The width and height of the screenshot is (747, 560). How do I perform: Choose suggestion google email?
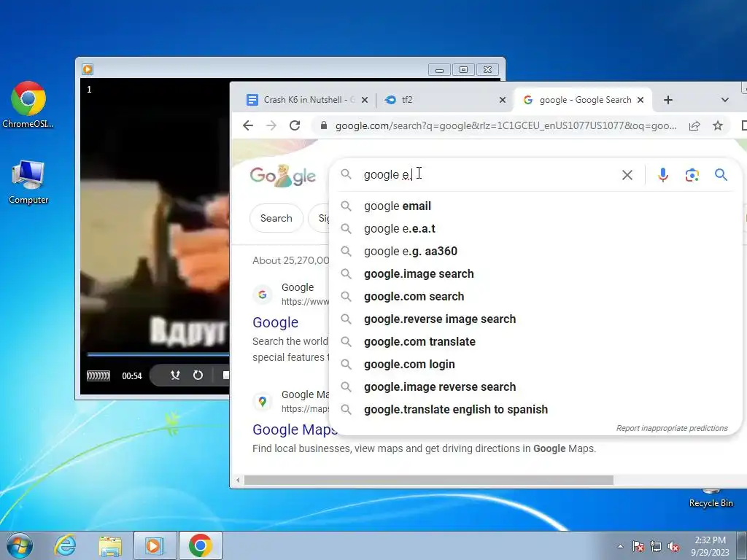535,206
